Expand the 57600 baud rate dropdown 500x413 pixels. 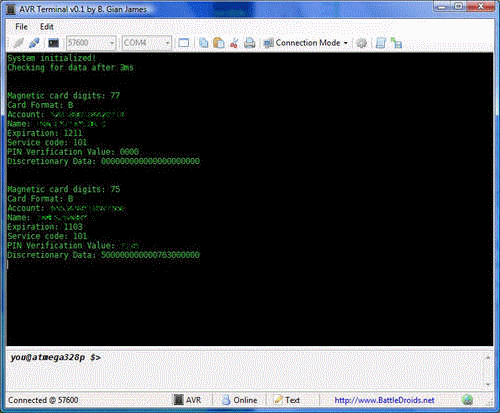tap(112, 43)
